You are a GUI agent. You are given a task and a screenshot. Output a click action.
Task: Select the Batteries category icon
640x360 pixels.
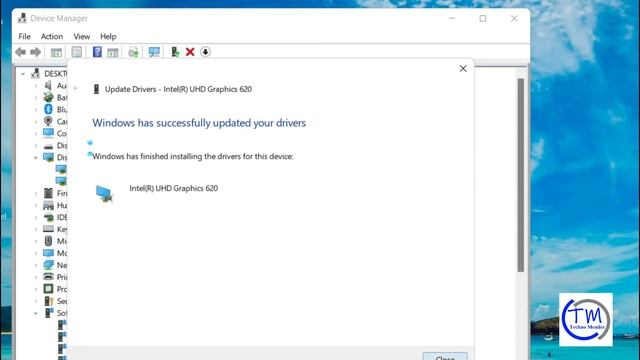tap(48, 97)
